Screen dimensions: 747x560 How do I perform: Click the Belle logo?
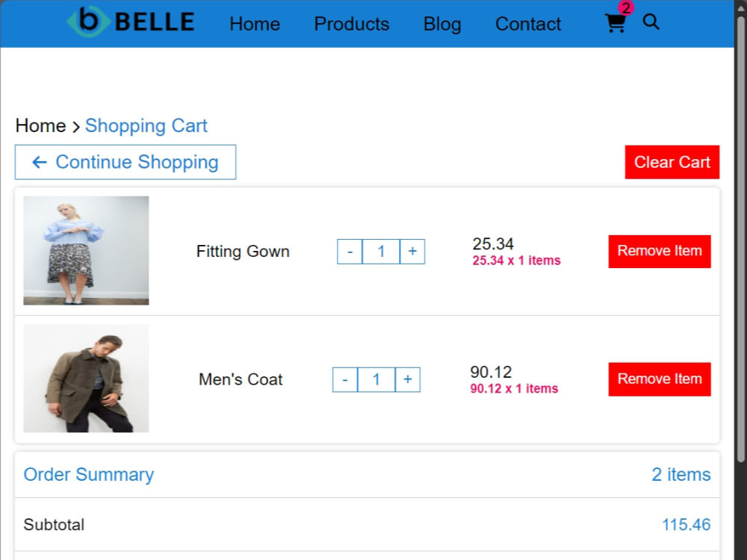click(x=131, y=22)
